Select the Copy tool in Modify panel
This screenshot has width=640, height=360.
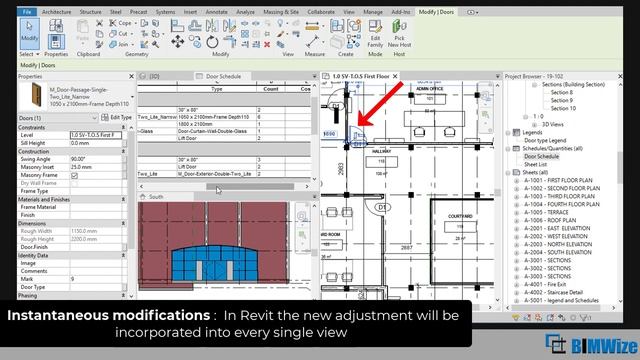coord(195,42)
